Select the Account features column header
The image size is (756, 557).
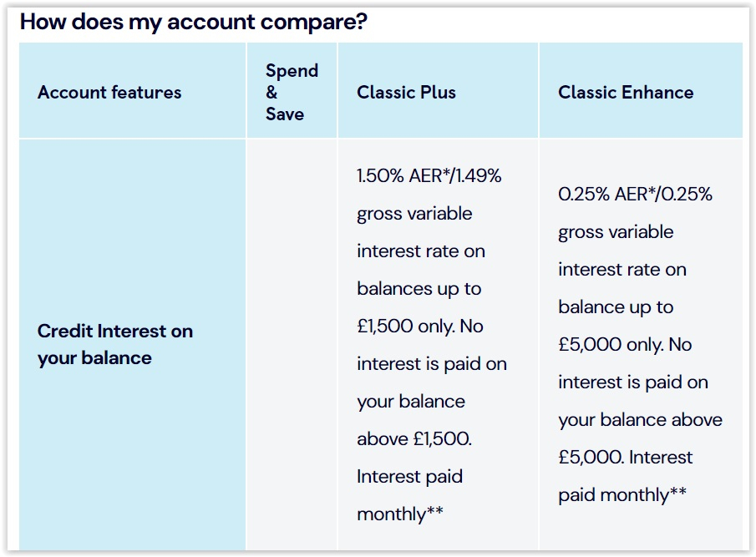coord(133,90)
